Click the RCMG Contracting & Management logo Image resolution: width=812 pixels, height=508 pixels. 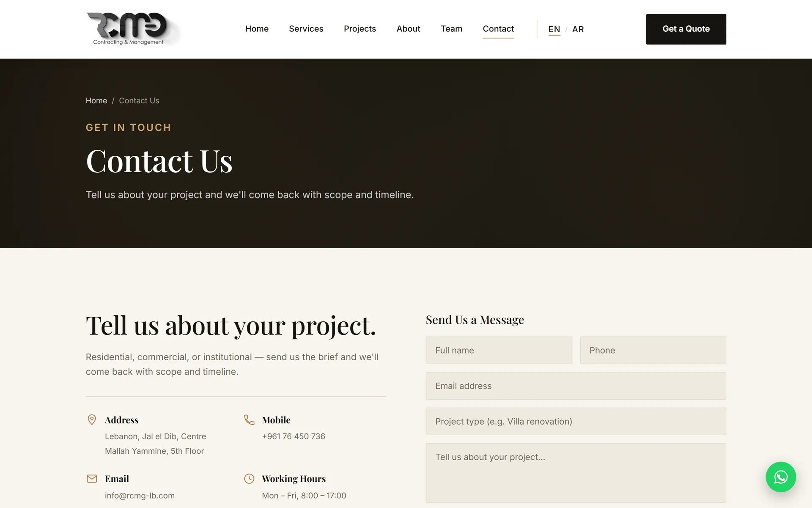(x=133, y=29)
